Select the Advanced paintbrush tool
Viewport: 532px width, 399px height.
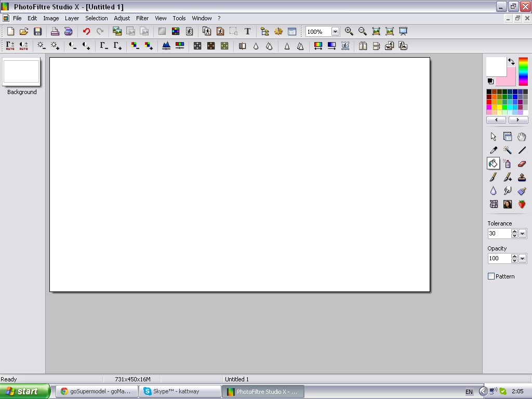(507, 177)
